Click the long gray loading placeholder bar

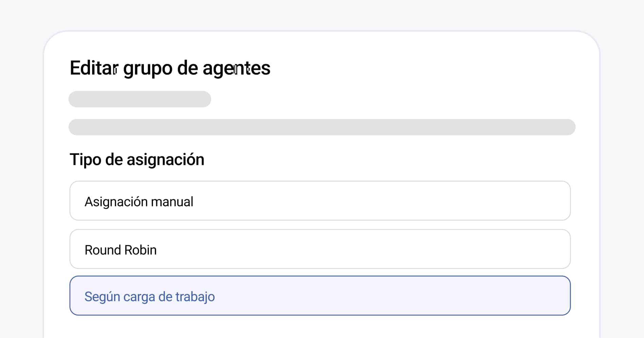tap(322, 127)
